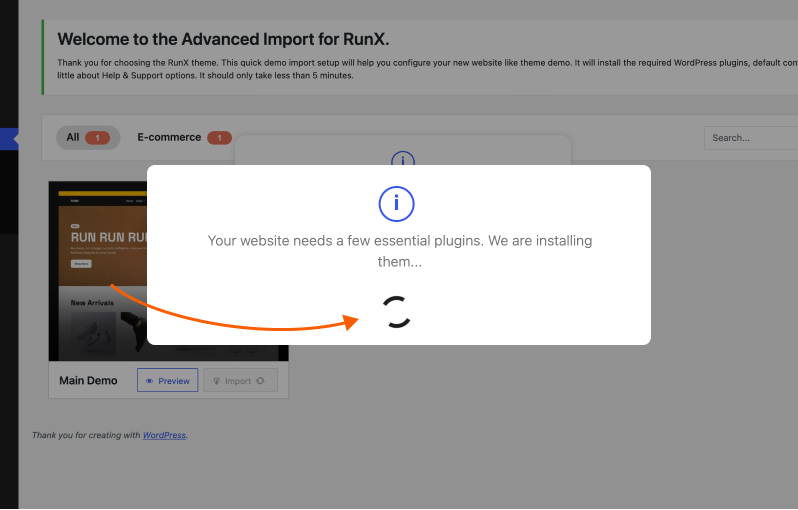Screen dimensions: 798x510
Task: Select the All filter tab
Action: pos(88,137)
